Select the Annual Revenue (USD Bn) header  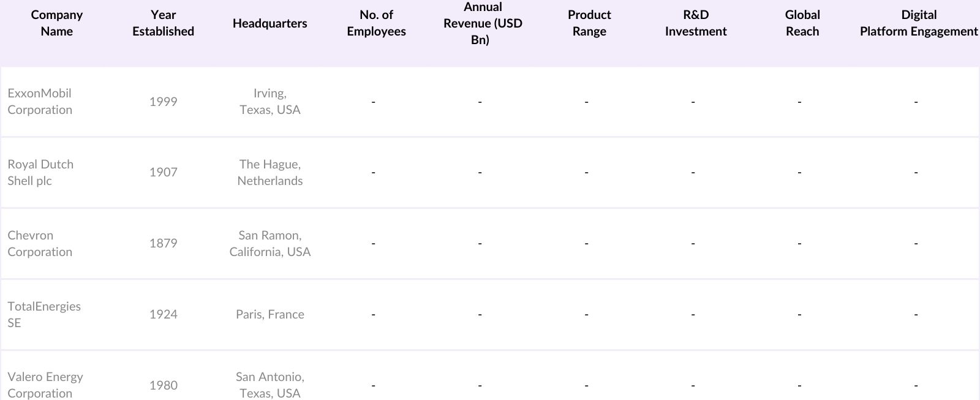point(483,23)
